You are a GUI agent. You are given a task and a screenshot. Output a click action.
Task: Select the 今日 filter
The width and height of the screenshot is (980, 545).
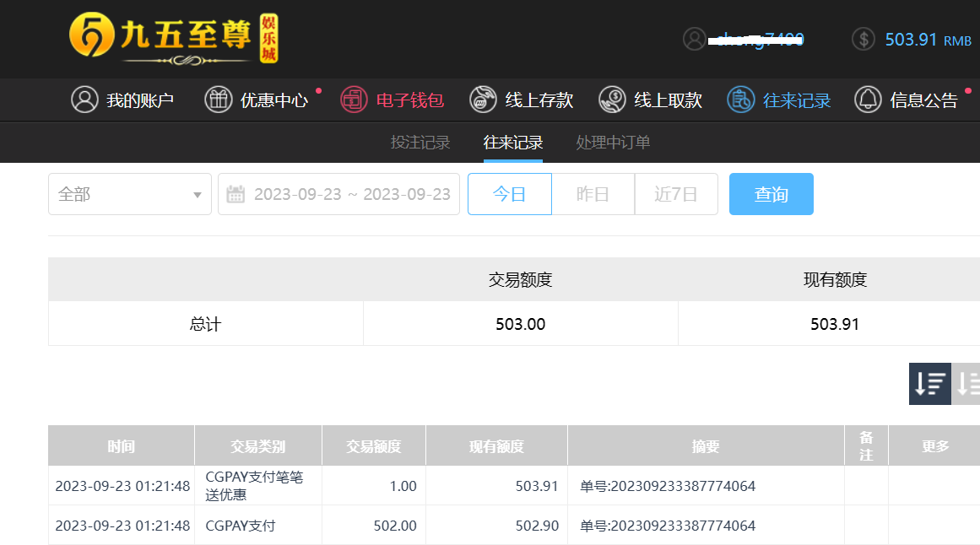pos(509,194)
